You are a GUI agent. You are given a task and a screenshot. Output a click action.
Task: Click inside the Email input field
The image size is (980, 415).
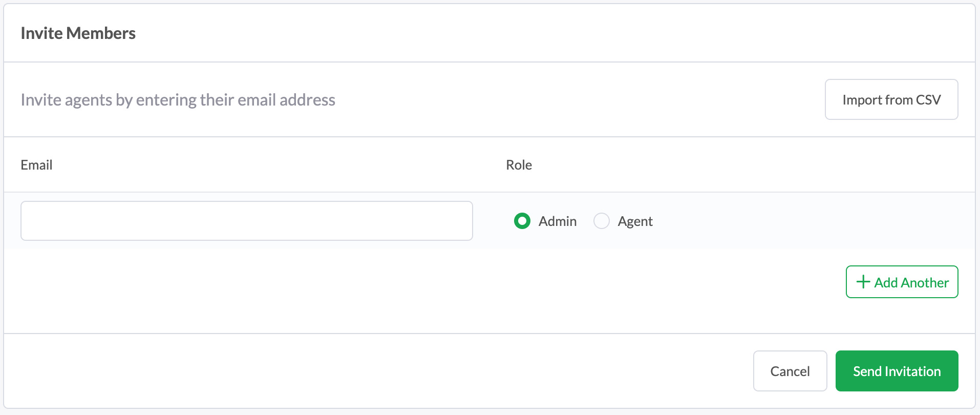247,221
